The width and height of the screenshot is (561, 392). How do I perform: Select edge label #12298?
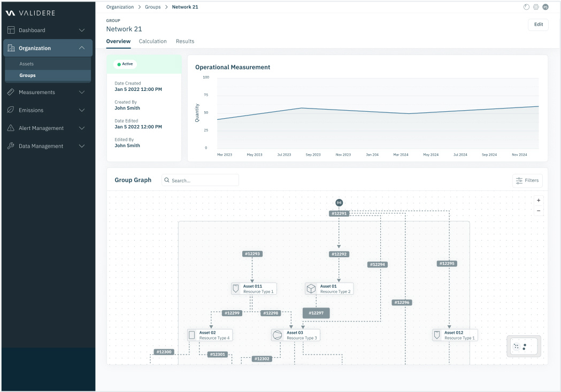(x=271, y=313)
